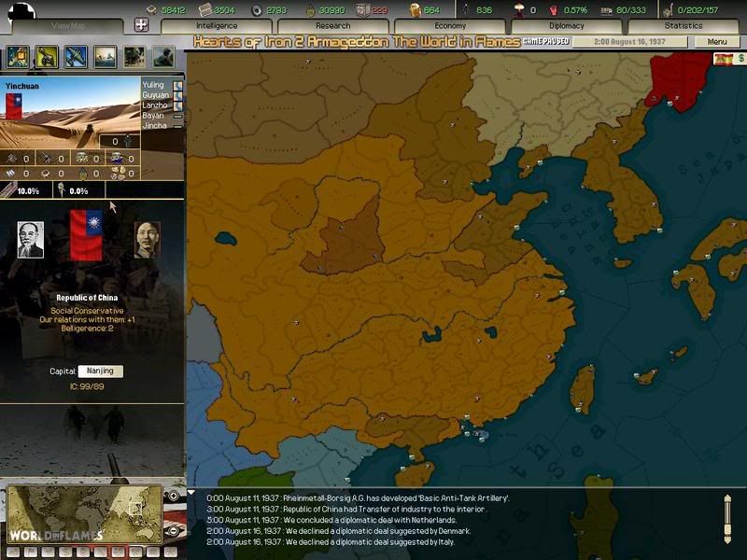Select Yuling in the adjacent provinces list
This screenshot has height=560, width=747.
(x=153, y=85)
